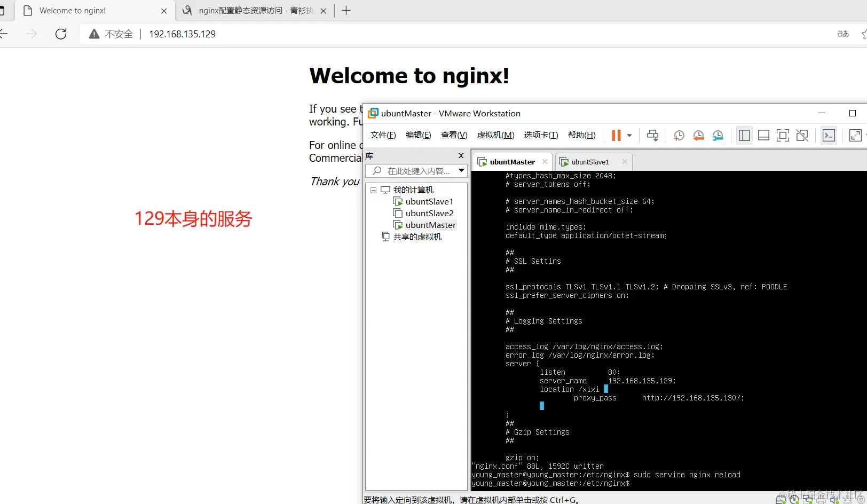867x504 pixels.
Task: Open VMware 选项卡(T) menu
Action: coord(541,135)
